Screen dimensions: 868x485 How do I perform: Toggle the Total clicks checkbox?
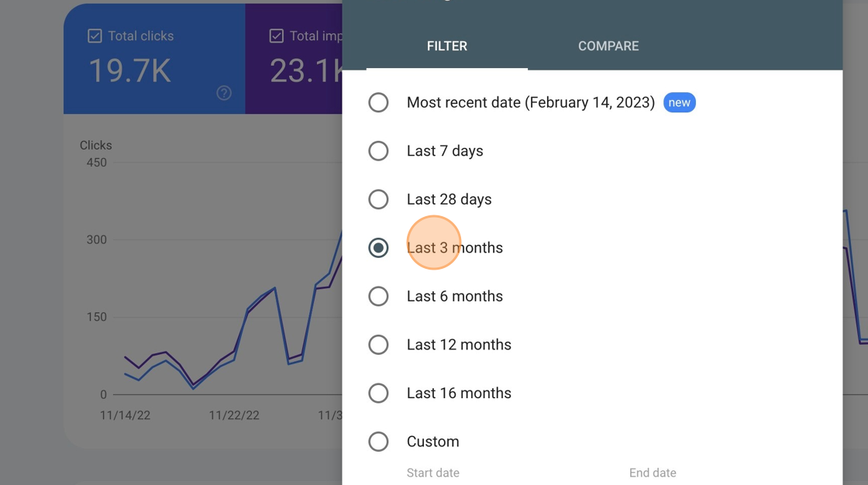coord(95,36)
